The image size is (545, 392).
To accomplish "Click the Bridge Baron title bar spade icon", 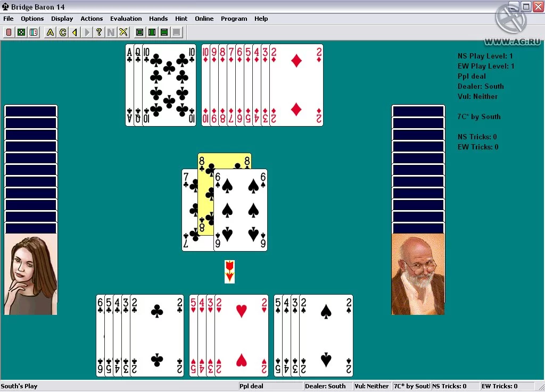I will (5, 6).
